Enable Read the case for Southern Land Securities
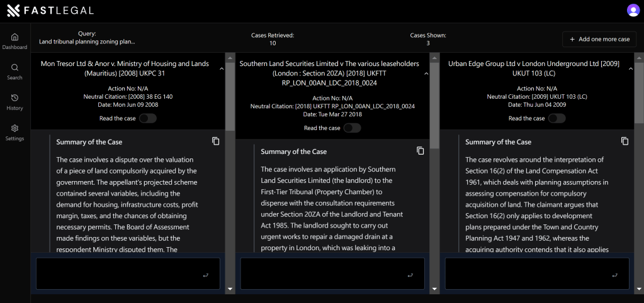 [x=352, y=128]
